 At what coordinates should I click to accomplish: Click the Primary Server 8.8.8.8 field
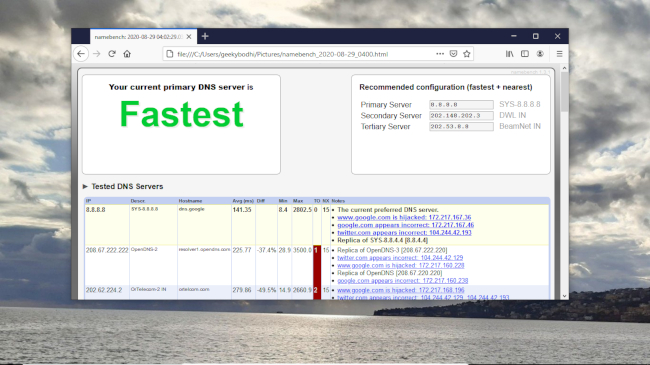[461, 105]
